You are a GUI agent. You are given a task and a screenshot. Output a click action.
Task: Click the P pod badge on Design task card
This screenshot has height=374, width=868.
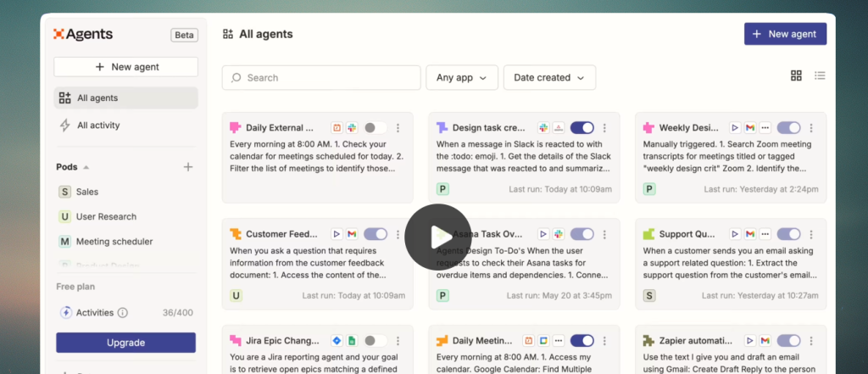click(442, 189)
